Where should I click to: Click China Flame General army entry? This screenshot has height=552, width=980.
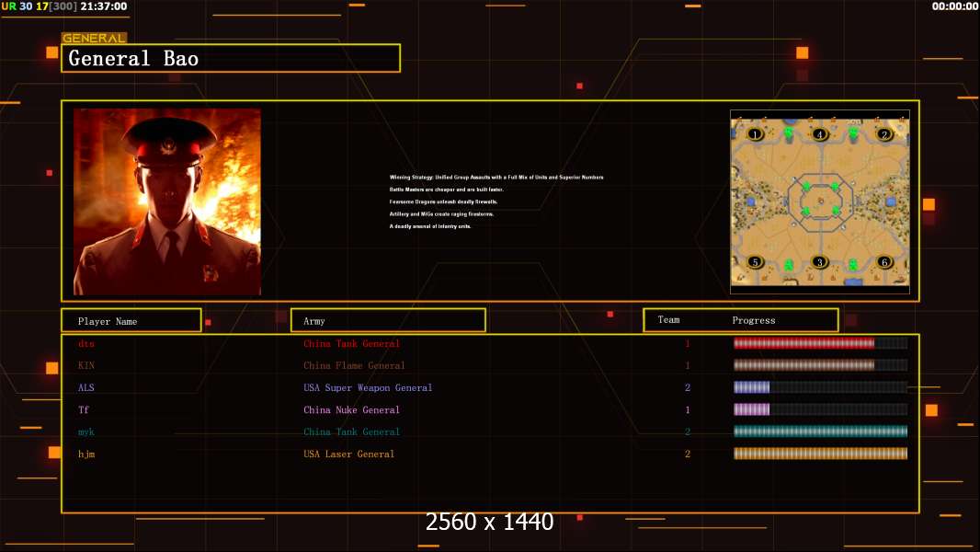(x=354, y=365)
